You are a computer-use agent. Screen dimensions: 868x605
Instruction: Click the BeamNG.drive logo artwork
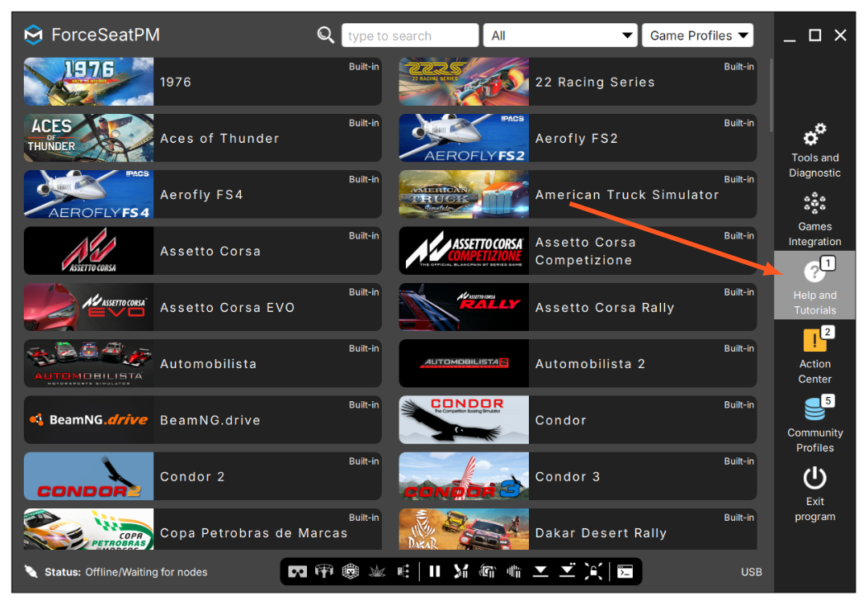[88, 420]
